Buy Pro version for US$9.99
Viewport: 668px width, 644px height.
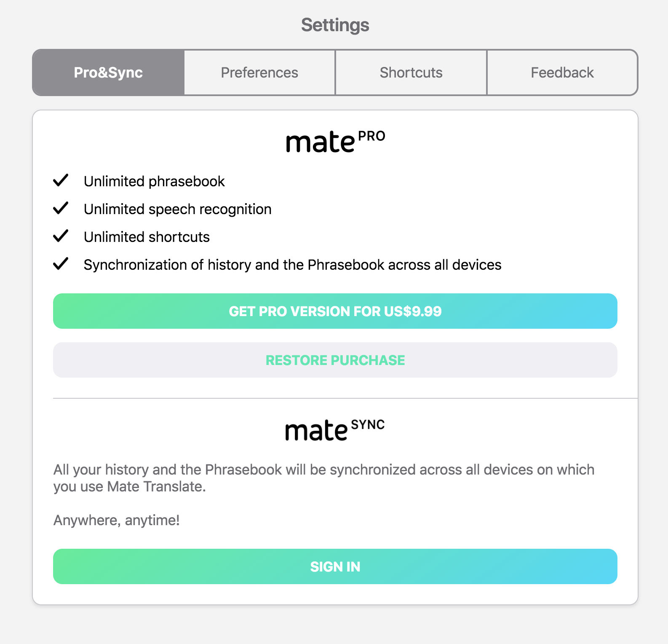click(335, 311)
